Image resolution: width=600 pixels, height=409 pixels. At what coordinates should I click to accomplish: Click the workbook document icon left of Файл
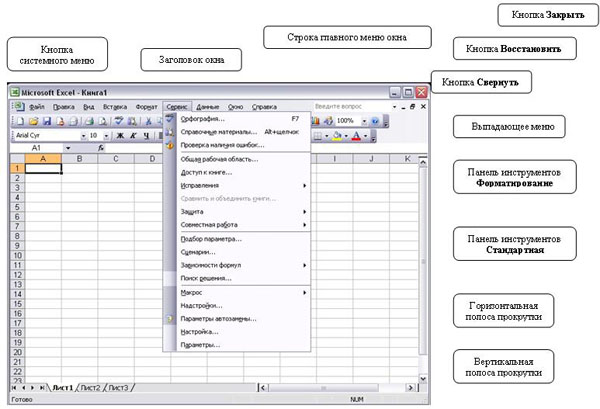click(x=19, y=106)
